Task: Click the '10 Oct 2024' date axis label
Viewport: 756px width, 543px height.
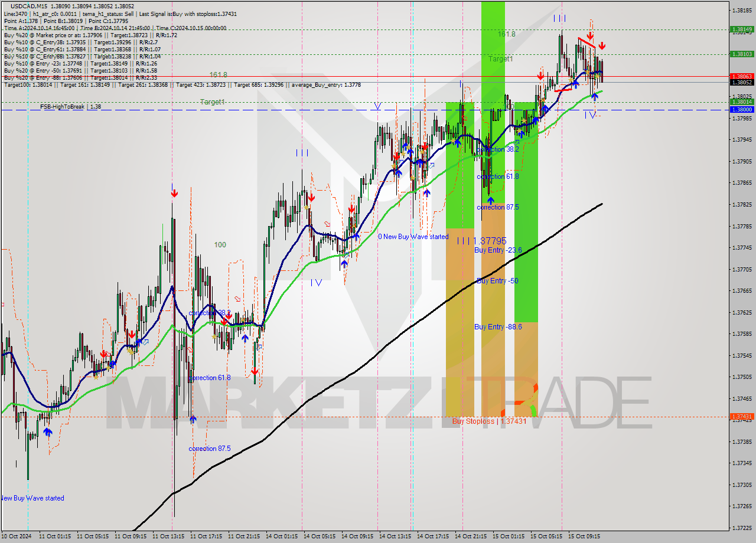Action: coord(17,537)
